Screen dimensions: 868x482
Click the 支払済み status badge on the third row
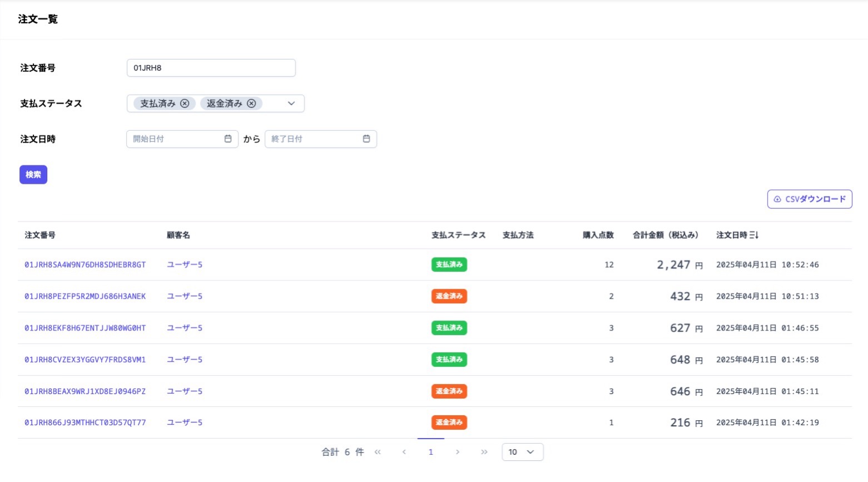tap(449, 328)
